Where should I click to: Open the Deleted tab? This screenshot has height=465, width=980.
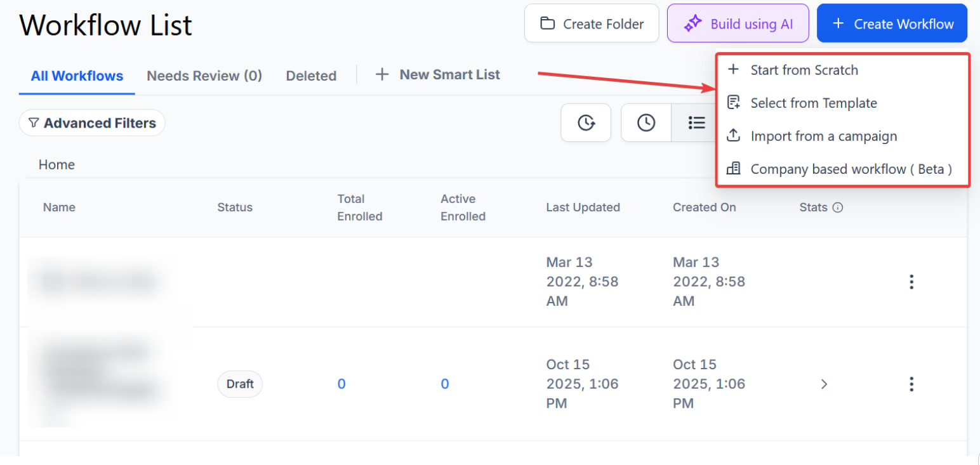pos(311,76)
